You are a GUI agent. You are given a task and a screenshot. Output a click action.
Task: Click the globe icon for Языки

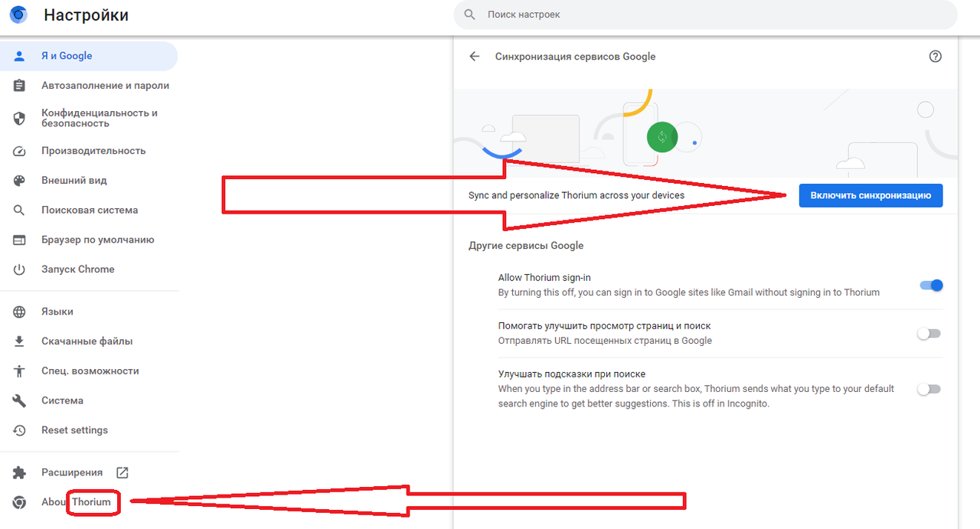pos(20,312)
